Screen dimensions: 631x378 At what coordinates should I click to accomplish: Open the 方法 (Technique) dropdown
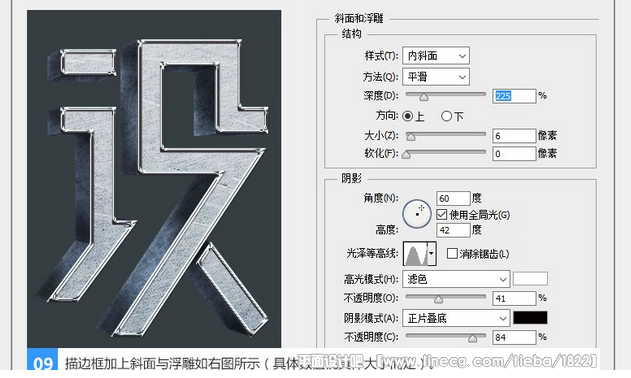coord(436,76)
